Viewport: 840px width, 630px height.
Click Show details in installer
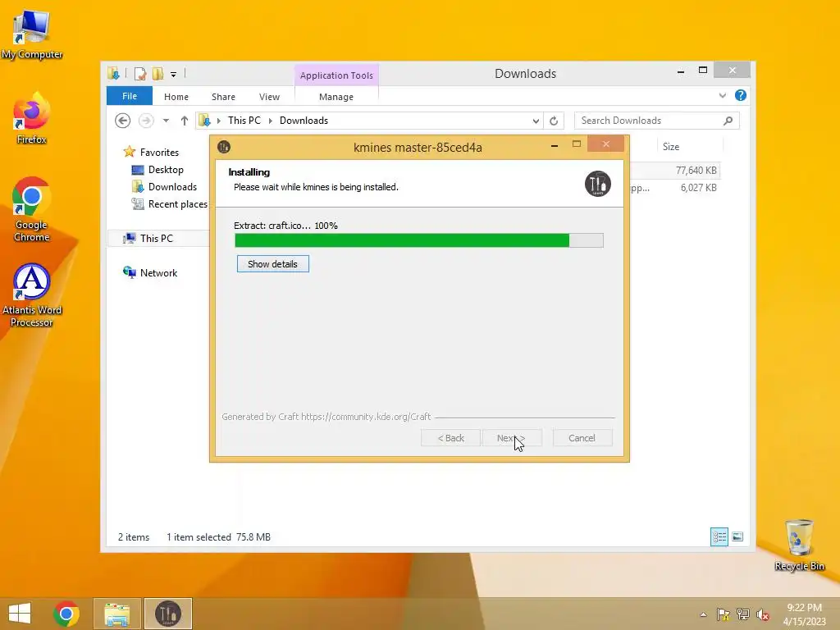point(272,264)
